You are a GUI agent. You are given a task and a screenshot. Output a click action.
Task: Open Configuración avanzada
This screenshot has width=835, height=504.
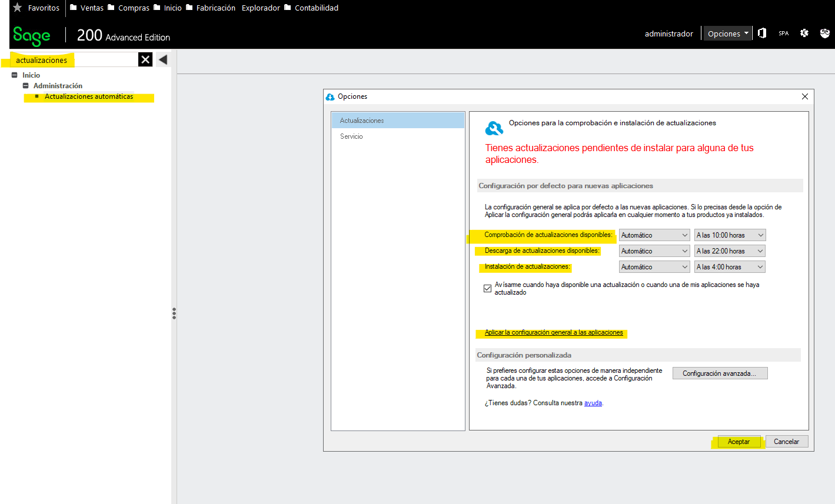coord(720,373)
